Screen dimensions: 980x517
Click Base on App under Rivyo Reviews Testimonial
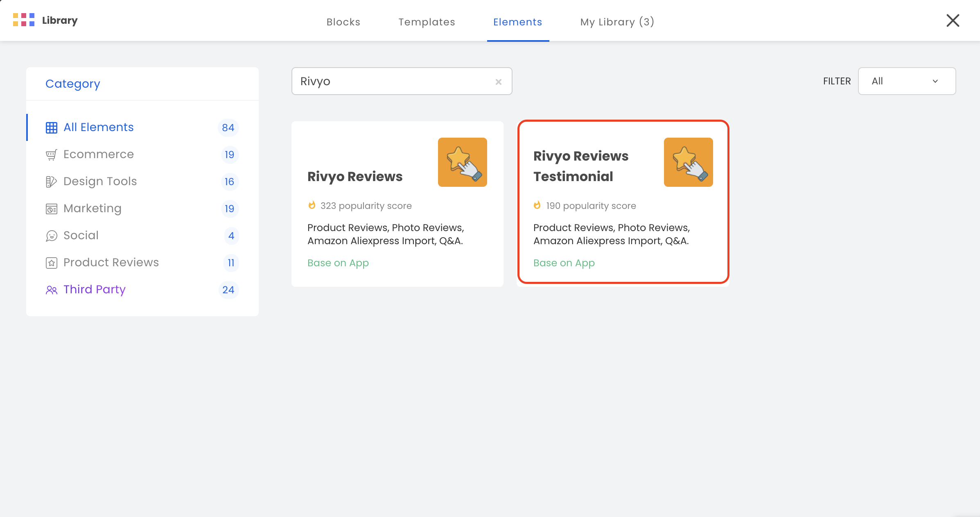click(x=564, y=263)
